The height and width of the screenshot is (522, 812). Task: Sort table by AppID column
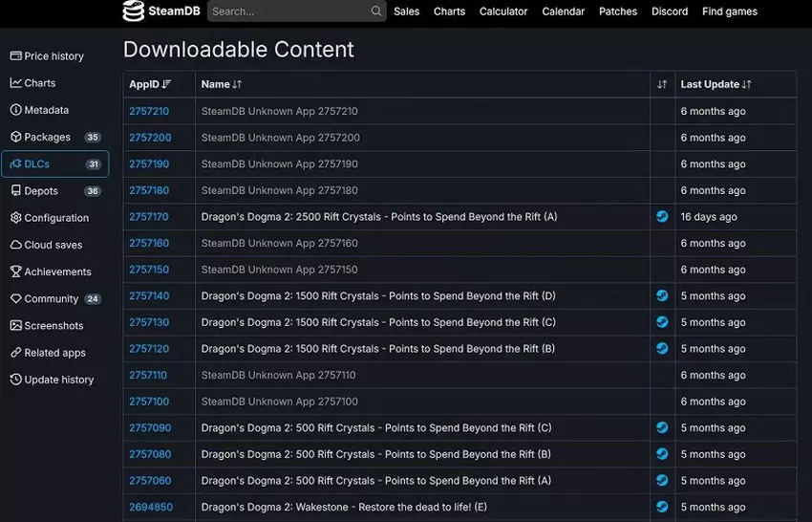(x=150, y=84)
